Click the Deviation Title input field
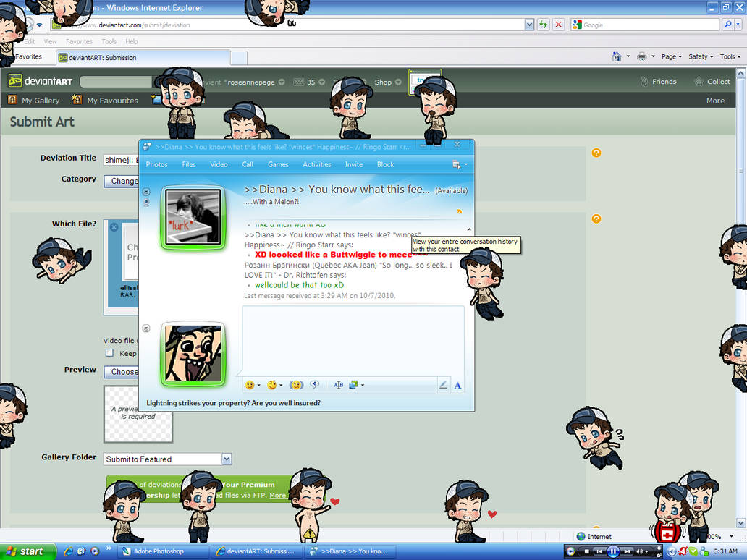The width and height of the screenshot is (747, 560). (121, 159)
